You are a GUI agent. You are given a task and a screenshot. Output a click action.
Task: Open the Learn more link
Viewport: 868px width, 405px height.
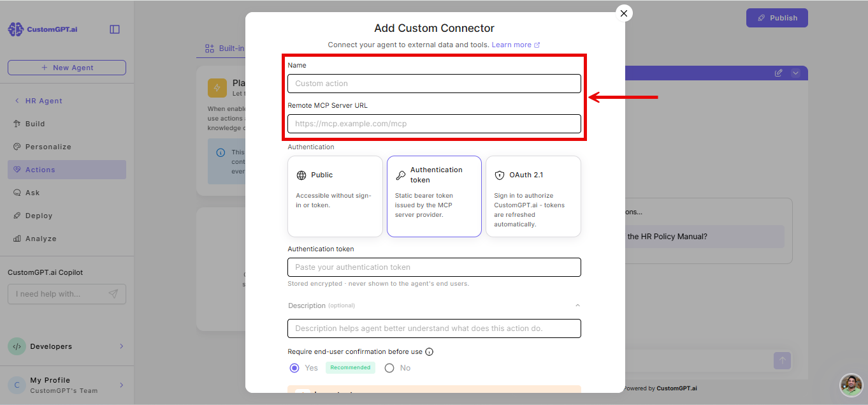point(516,45)
